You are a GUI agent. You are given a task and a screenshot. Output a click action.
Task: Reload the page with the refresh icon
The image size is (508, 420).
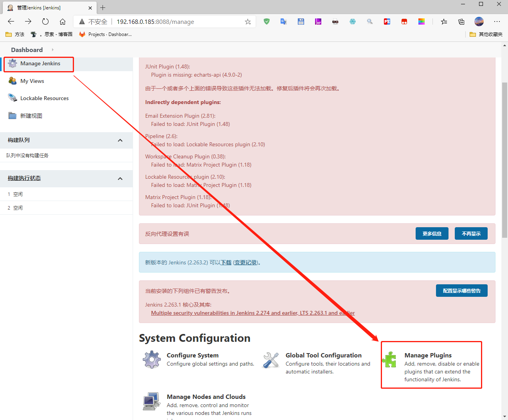click(x=45, y=22)
